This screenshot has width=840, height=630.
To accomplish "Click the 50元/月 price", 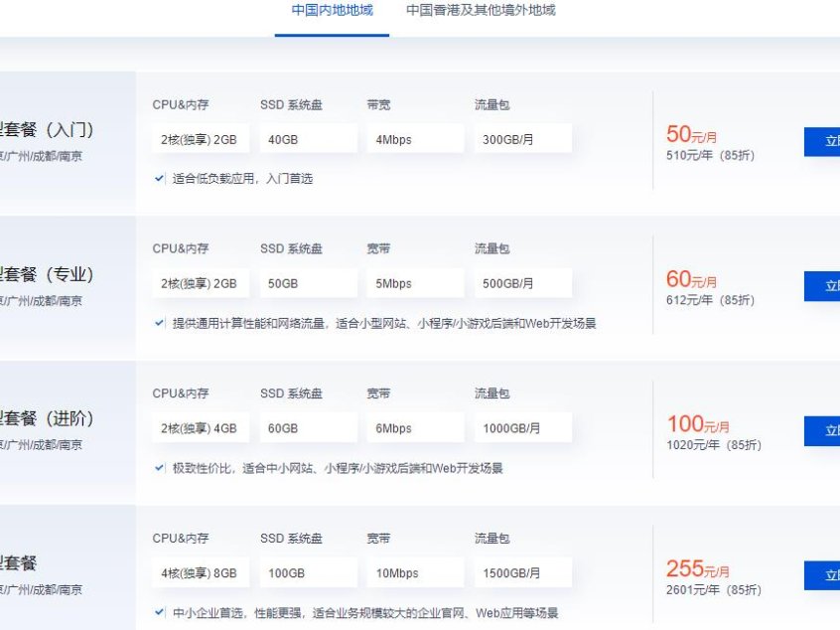I will 691,134.
